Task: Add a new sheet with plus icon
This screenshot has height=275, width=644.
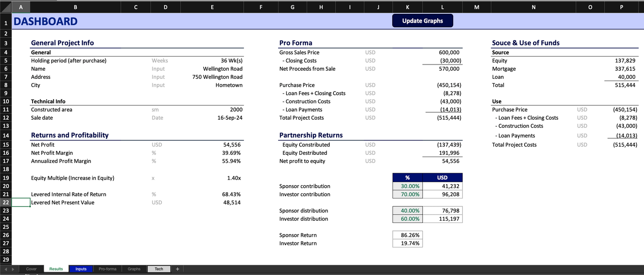Action: coord(177,269)
